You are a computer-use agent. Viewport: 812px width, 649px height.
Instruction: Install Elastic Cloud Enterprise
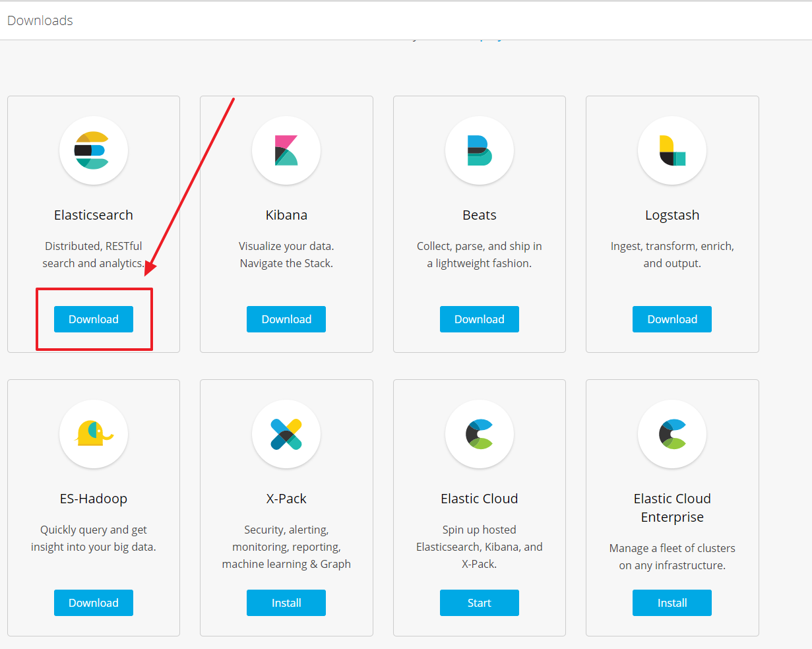point(672,603)
